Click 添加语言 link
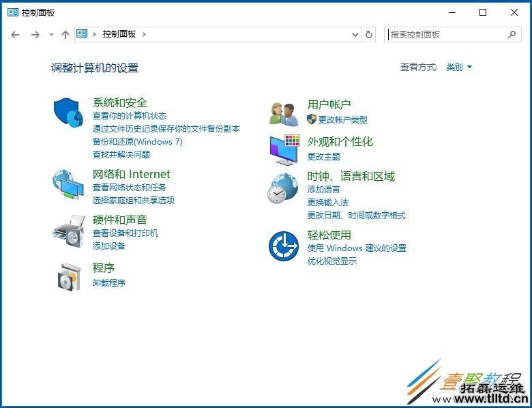The image size is (532, 408). pos(324,190)
